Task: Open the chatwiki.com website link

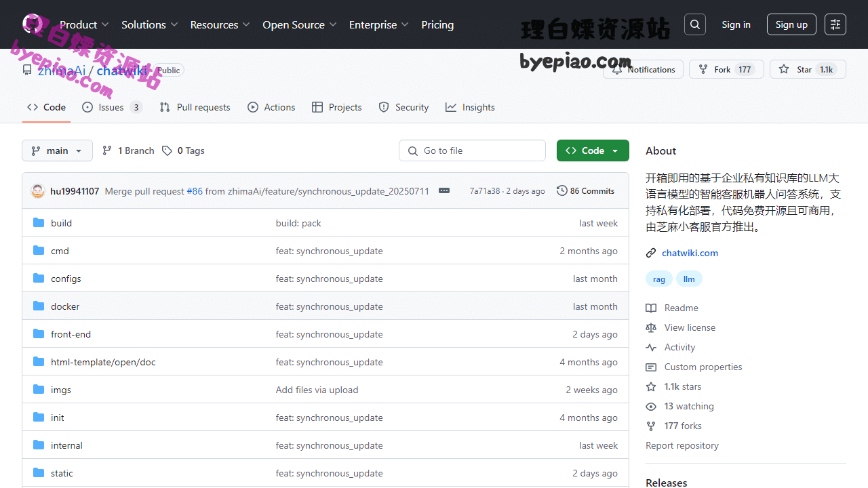Action: [x=690, y=253]
